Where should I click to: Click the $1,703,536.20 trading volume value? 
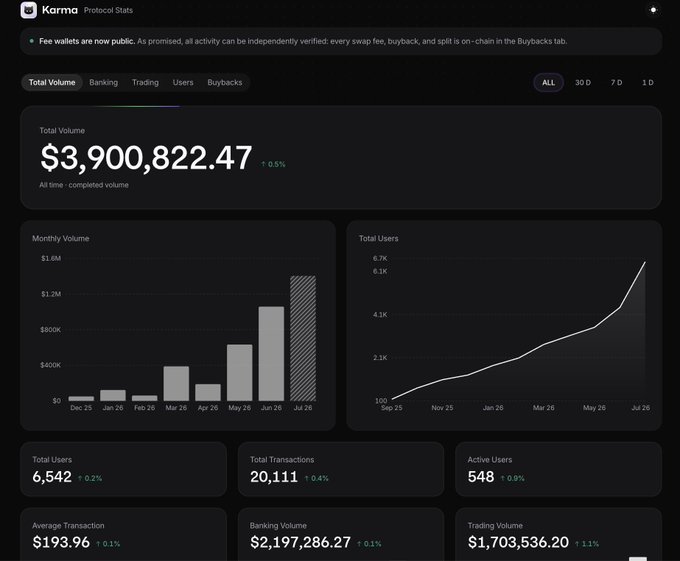[x=518, y=542]
